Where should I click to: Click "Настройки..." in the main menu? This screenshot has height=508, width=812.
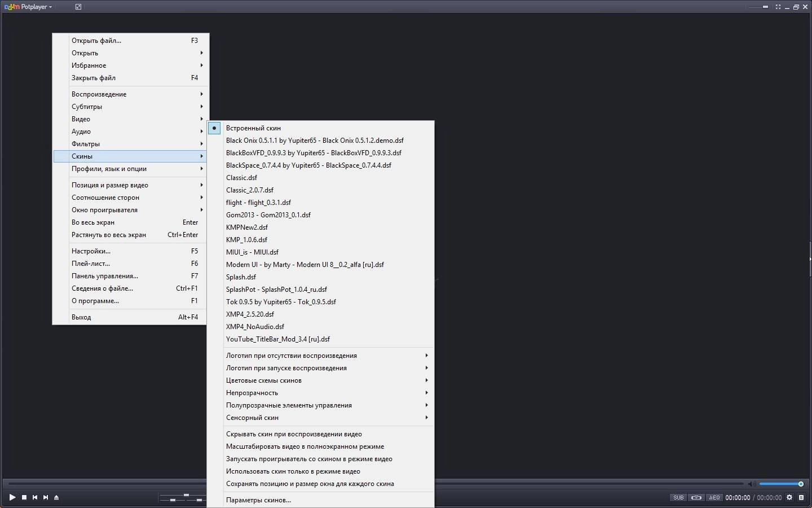(130, 251)
